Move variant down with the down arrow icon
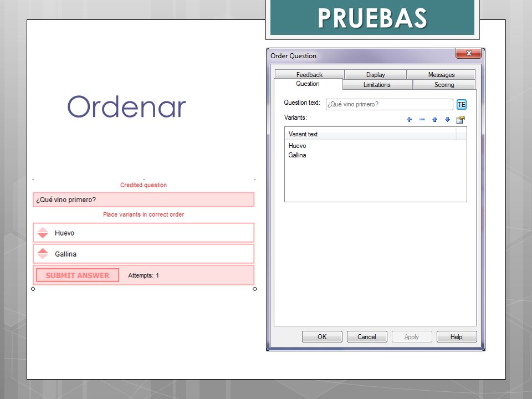Viewport: 532px width, 399px height. 448,120
